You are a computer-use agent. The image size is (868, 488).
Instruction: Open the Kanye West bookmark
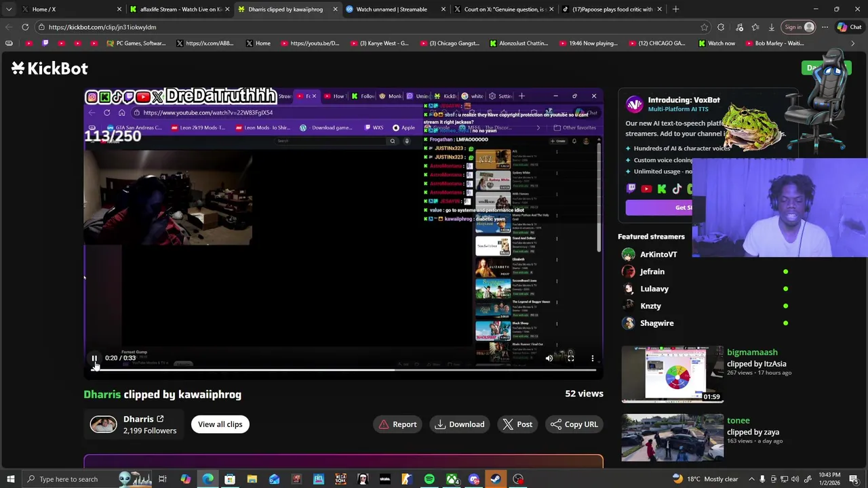380,43
